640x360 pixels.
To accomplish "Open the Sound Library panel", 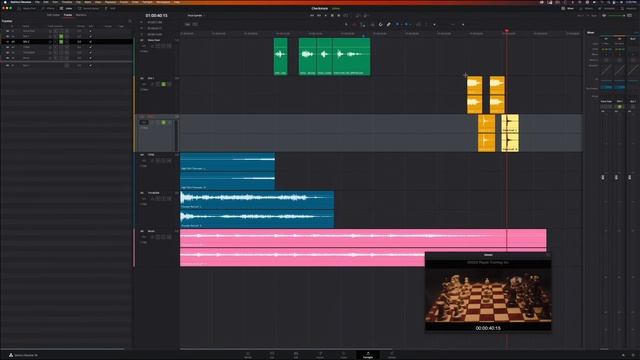I will pos(88,8).
